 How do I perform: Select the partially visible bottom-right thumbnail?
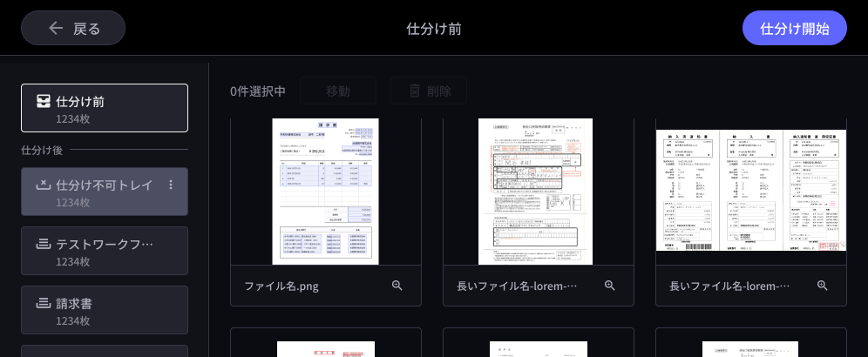[x=750, y=348]
